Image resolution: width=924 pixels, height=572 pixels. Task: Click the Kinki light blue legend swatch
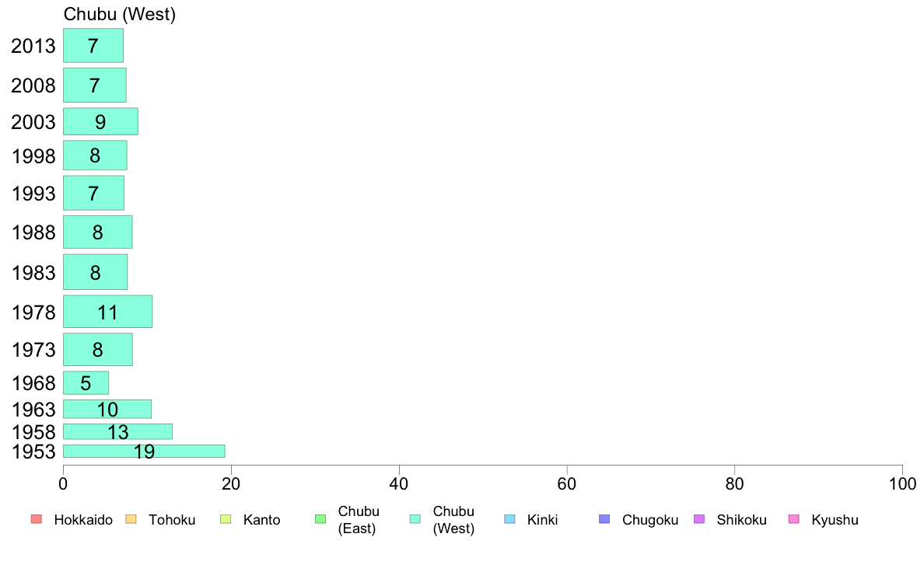pyautogui.click(x=509, y=519)
